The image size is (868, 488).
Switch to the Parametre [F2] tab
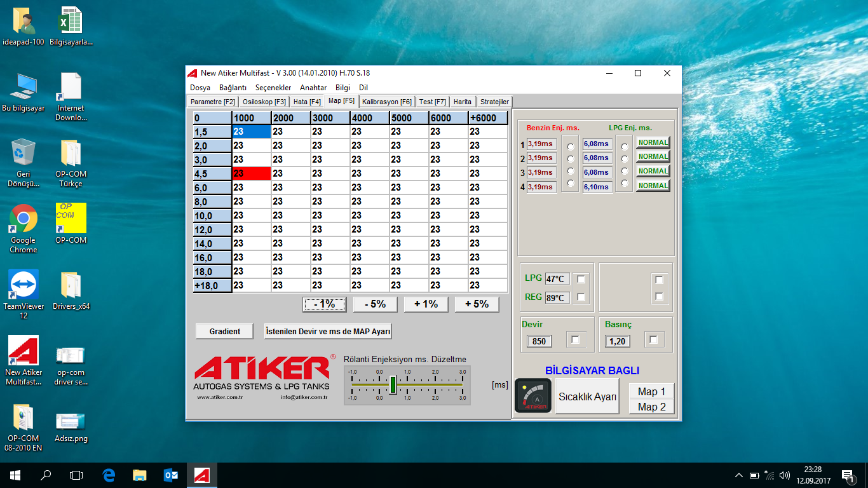coord(213,102)
